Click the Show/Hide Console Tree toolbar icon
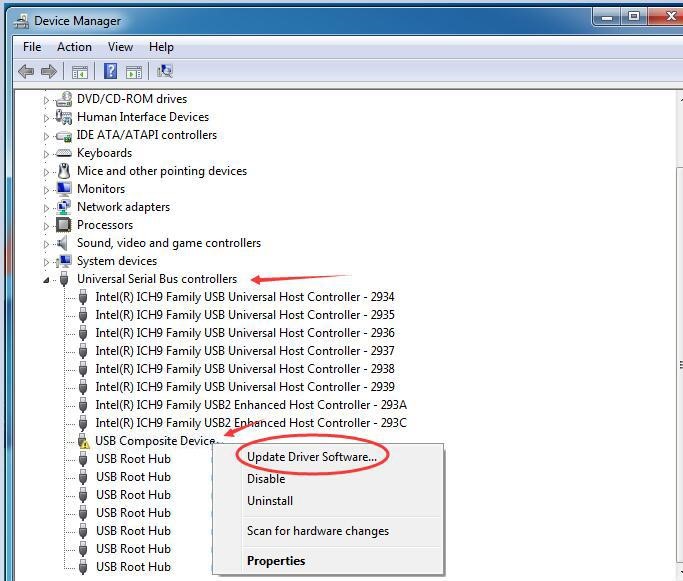This screenshot has height=581, width=683. [x=80, y=71]
